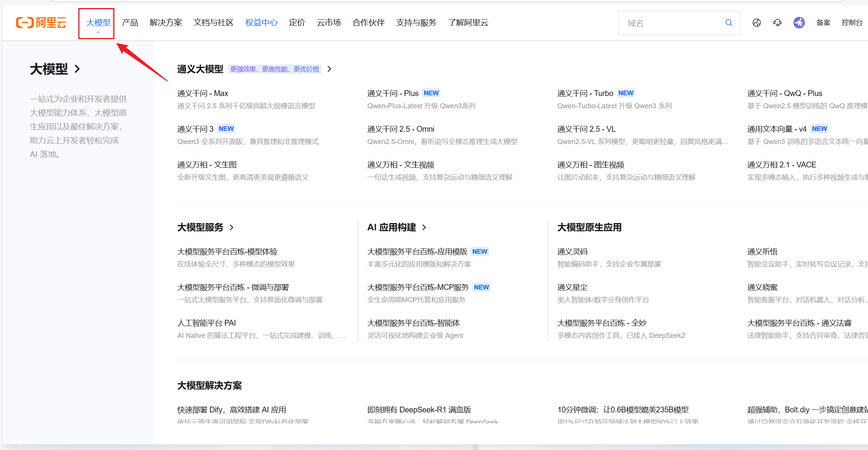Open 通义听悟
This screenshot has height=450, width=868.
coord(762,251)
